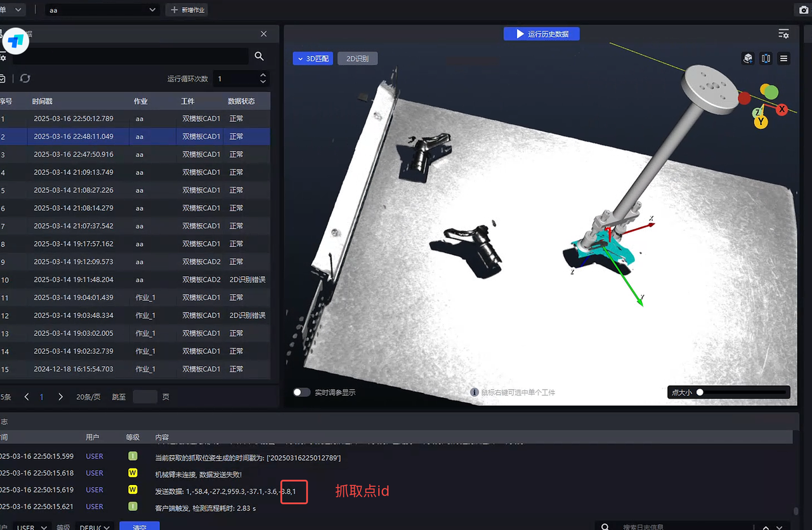Click the 点大小 point size slider handle
This screenshot has height=530, width=812.
point(700,392)
